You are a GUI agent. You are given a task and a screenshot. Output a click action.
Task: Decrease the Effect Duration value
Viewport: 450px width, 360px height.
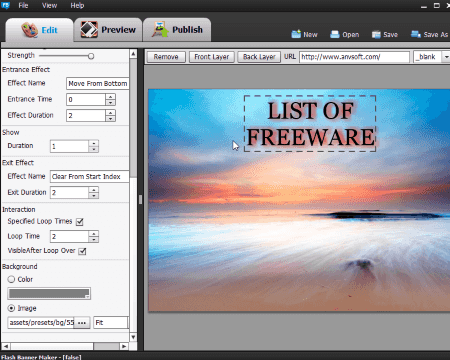(110, 119)
